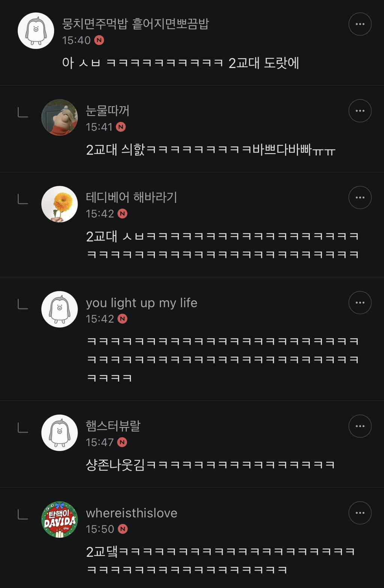This screenshot has height=588, width=384.
Task: Click the new badge next to 15:47
Action: [122, 442]
